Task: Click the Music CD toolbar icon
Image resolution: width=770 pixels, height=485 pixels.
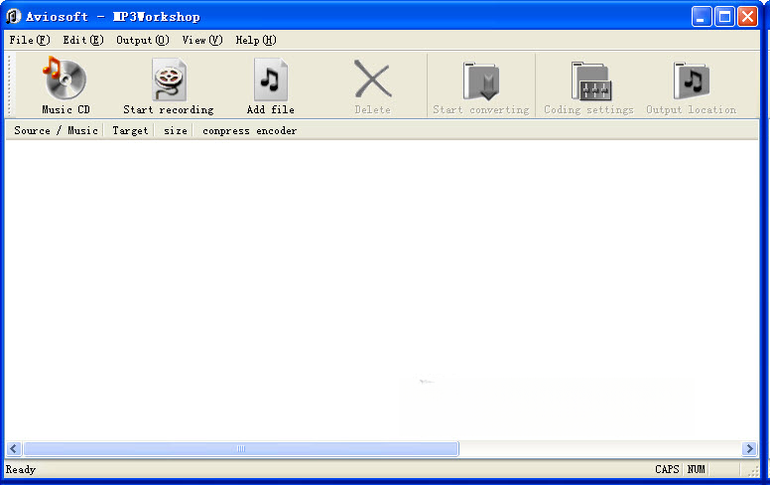Action: [65, 79]
